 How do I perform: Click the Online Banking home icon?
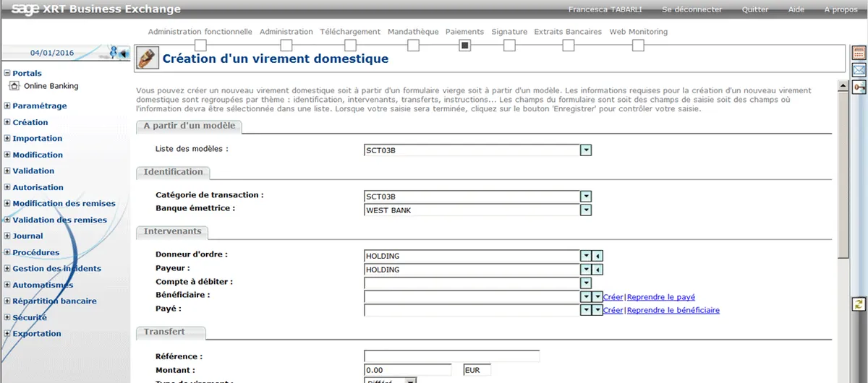14,86
